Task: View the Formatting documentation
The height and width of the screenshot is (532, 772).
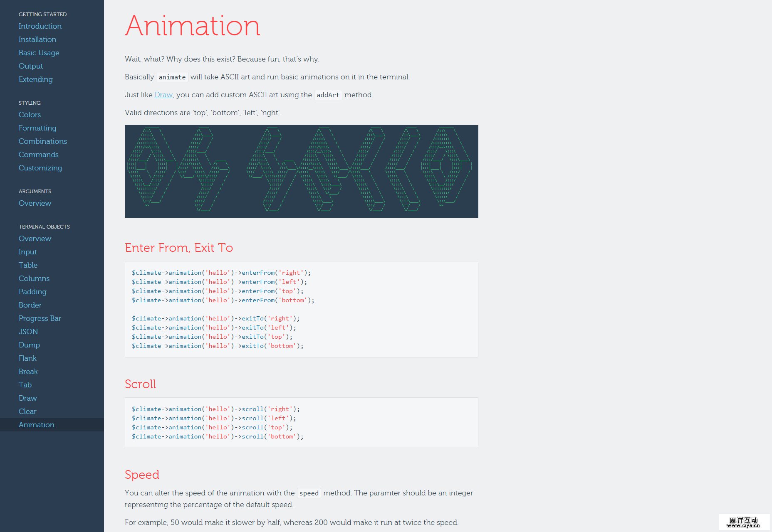Action: pyautogui.click(x=37, y=128)
